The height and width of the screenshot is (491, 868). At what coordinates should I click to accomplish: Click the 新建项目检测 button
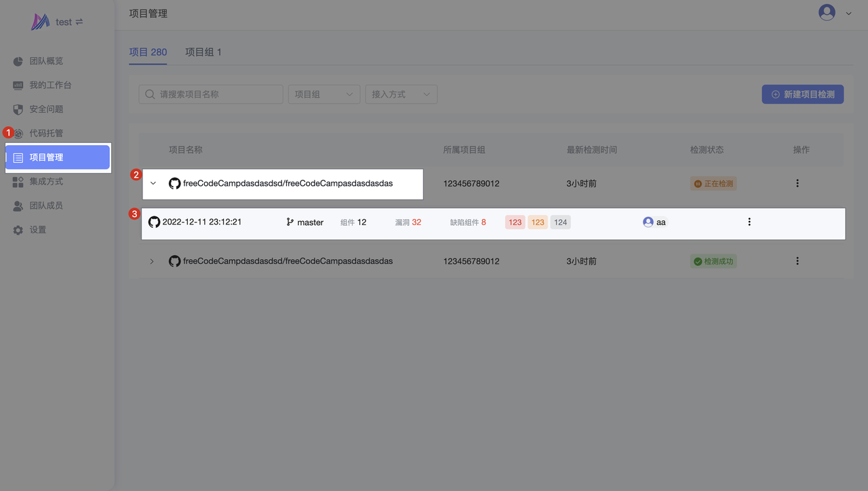pyautogui.click(x=802, y=94)
